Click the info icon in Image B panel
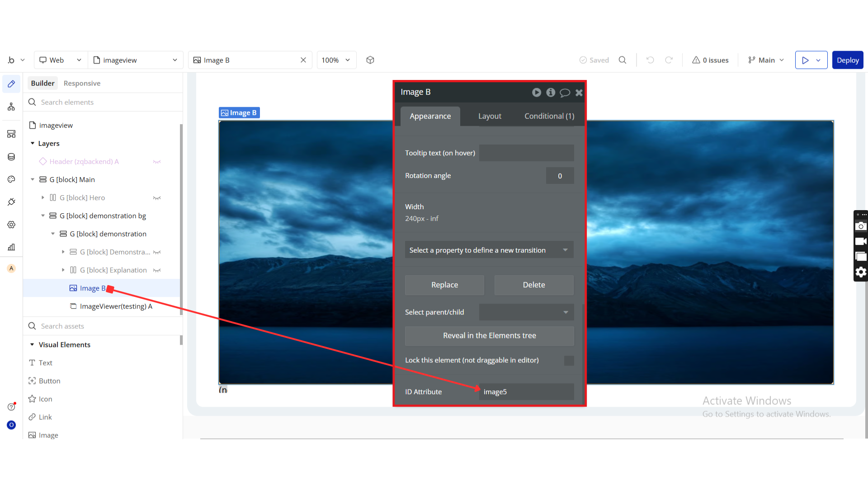This screenshot has height=488, width=868. click(551, 92)
